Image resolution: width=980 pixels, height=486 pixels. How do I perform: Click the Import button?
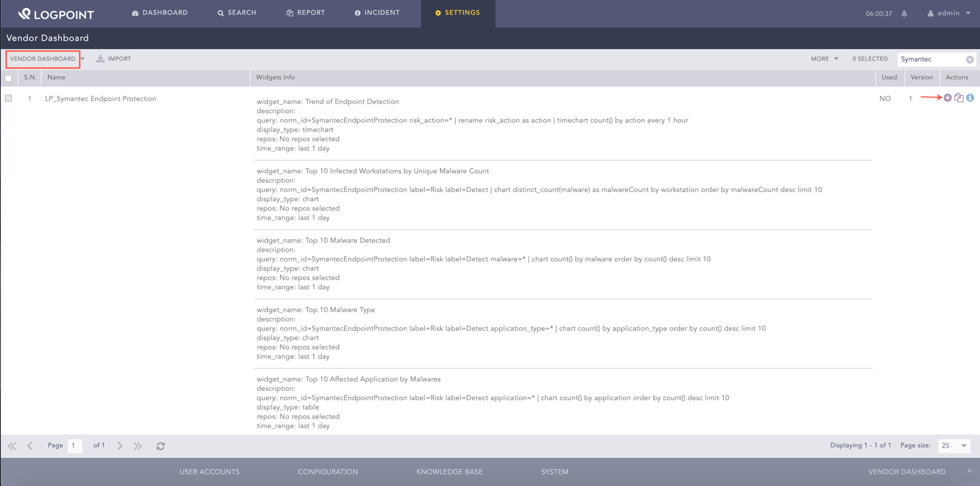point(114,59)
